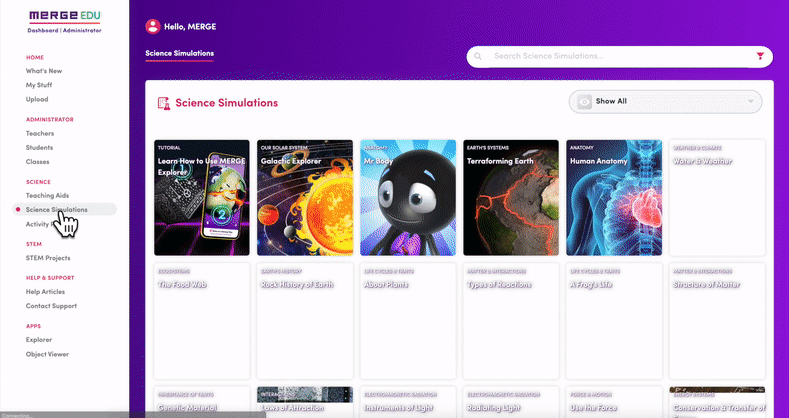789x418 pixels.
Task: Open the Galactic Explorer simulation card
Action: (305, 198)
